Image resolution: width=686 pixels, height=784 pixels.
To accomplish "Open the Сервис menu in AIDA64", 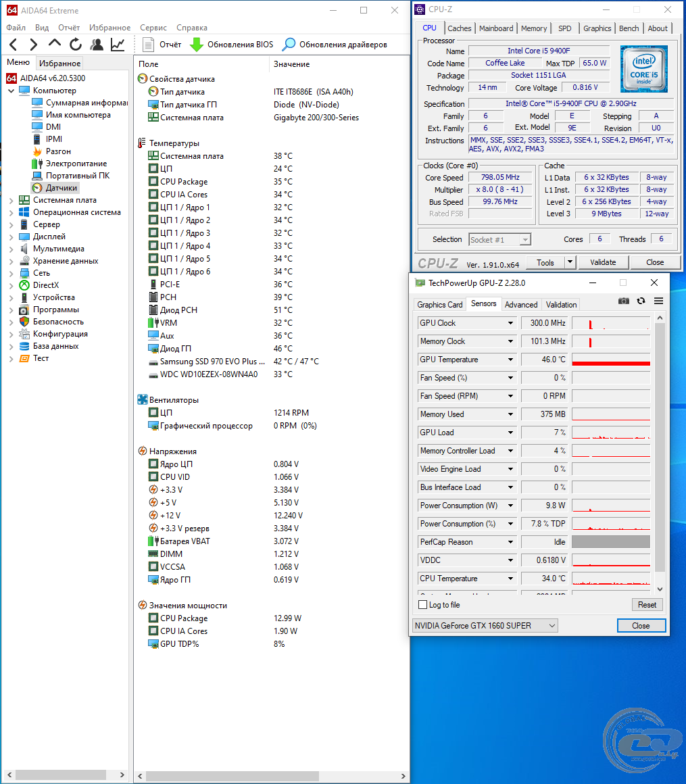I will (x=153, y=28).
